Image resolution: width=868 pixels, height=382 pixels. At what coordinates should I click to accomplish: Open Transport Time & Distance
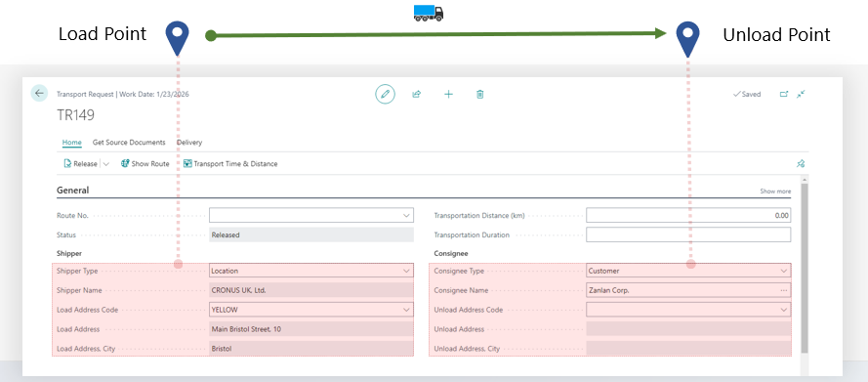[x=230, y=164]
